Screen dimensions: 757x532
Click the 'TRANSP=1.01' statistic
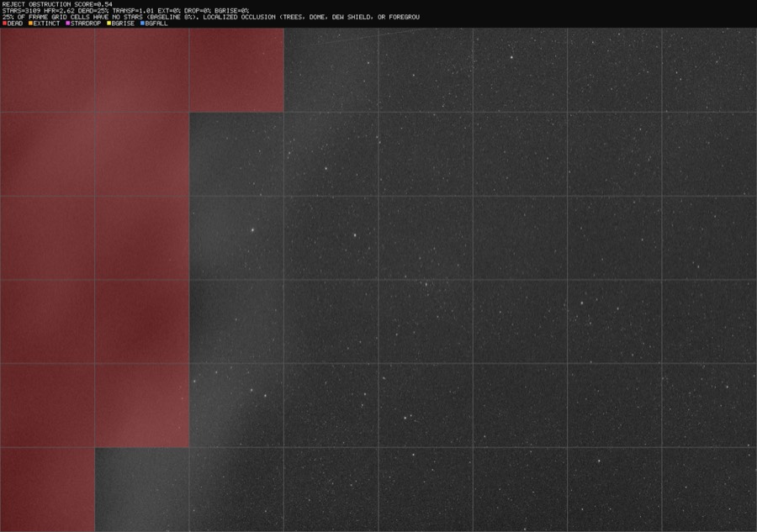click(x=133, y=11)
